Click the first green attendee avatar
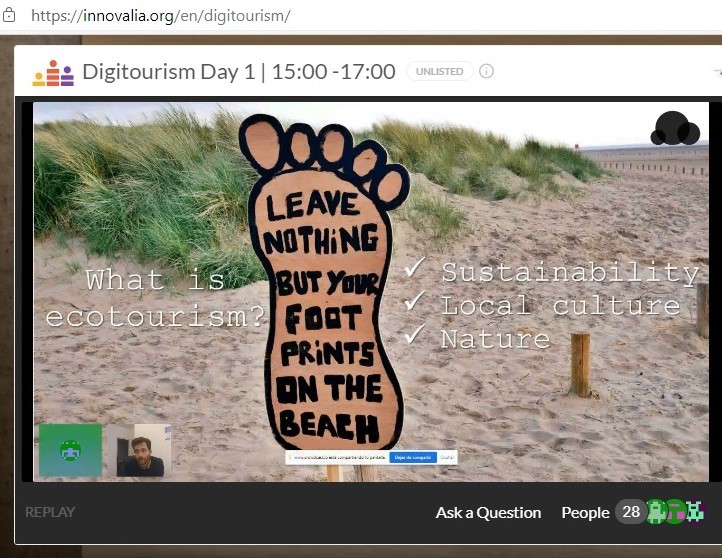The height and width of the screenshot is (558, 722). (x=657, y=512)
